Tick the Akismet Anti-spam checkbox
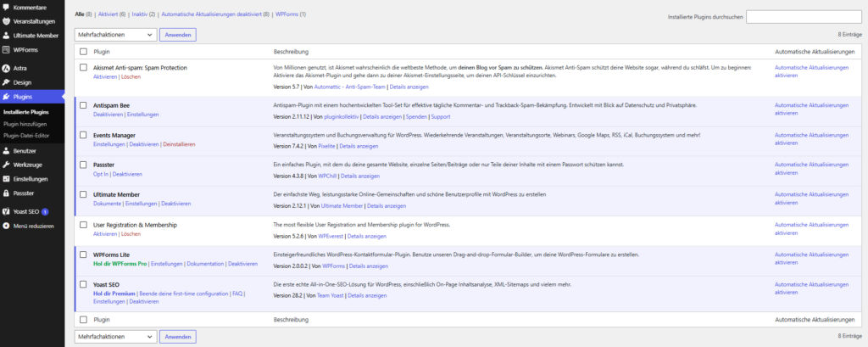The width and height of the screenshot is (868, 347). 84,68
